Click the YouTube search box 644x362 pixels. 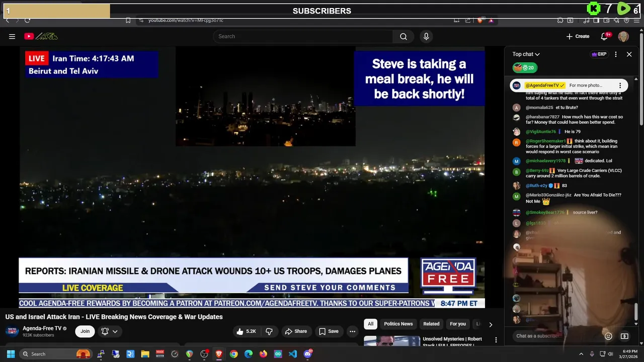(x=303, y=36)
